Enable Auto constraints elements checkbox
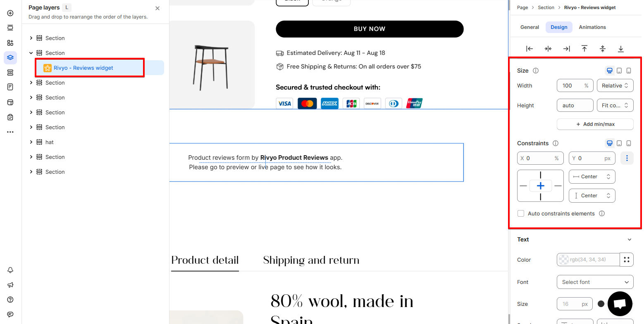Screen dimensions: 644x324 pyautogui.click(x=521, y=213)
